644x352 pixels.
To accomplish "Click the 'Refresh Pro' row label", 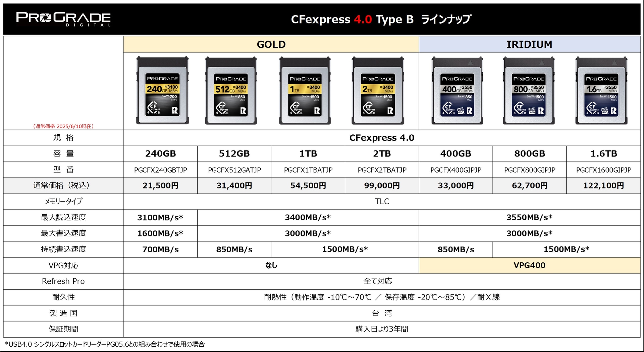I will coord(63,281).
